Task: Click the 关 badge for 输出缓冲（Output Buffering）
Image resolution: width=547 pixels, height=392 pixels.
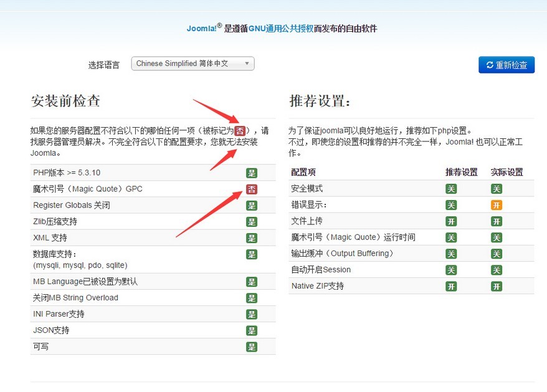Action: pos(450,253)
